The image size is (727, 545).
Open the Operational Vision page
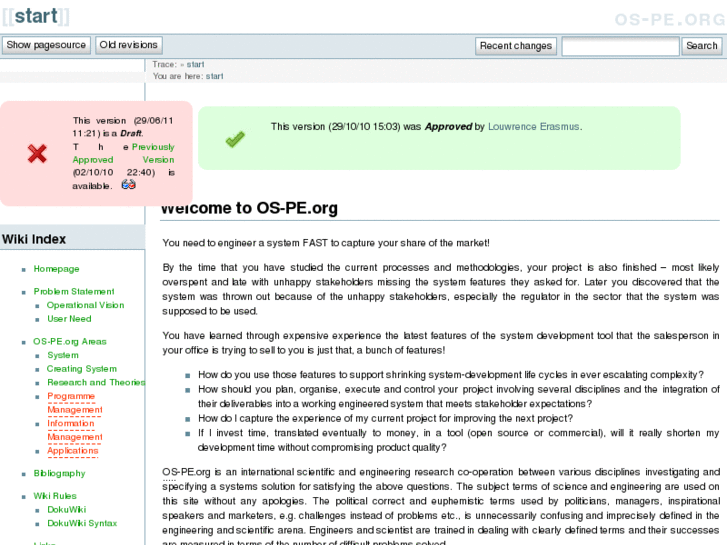pos(85,305)
